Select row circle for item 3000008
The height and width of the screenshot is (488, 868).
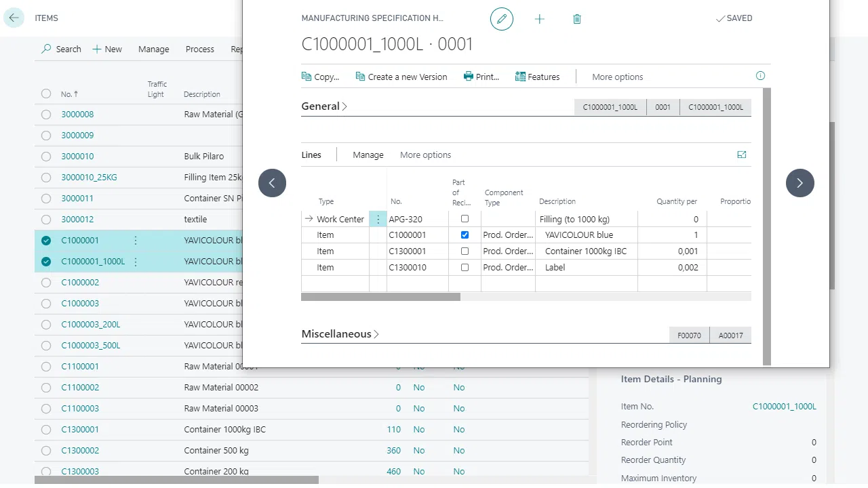46,115
